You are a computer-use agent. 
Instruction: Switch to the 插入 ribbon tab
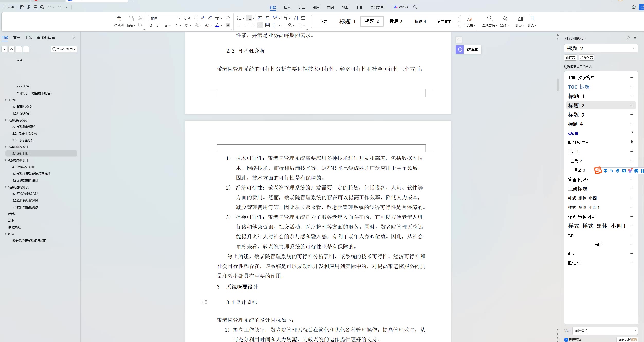pos(287,7)
